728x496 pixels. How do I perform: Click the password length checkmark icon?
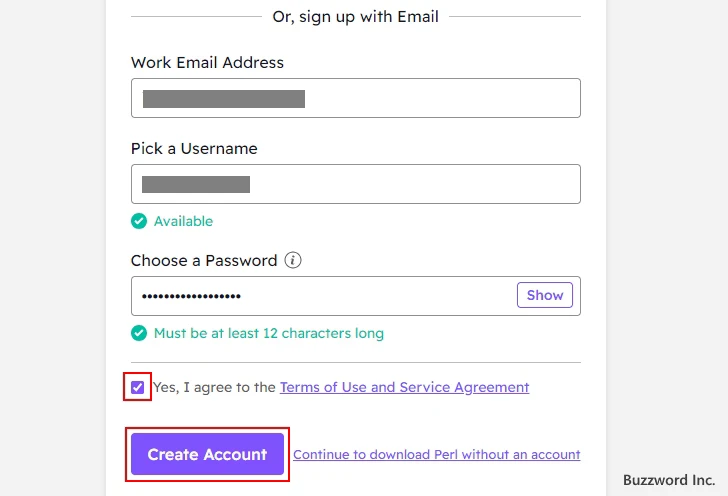(x=139, y=333)
